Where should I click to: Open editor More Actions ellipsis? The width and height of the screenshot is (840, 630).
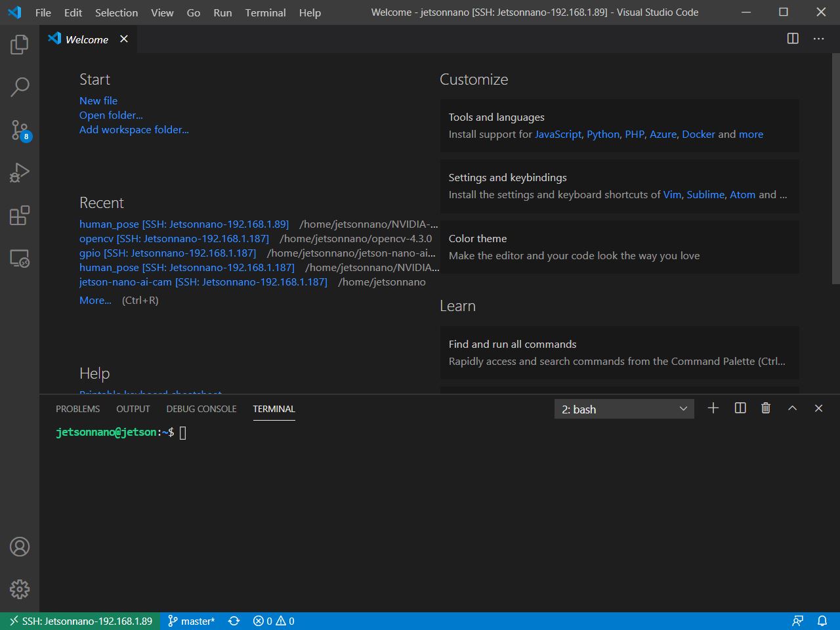(x=818, y=39)
